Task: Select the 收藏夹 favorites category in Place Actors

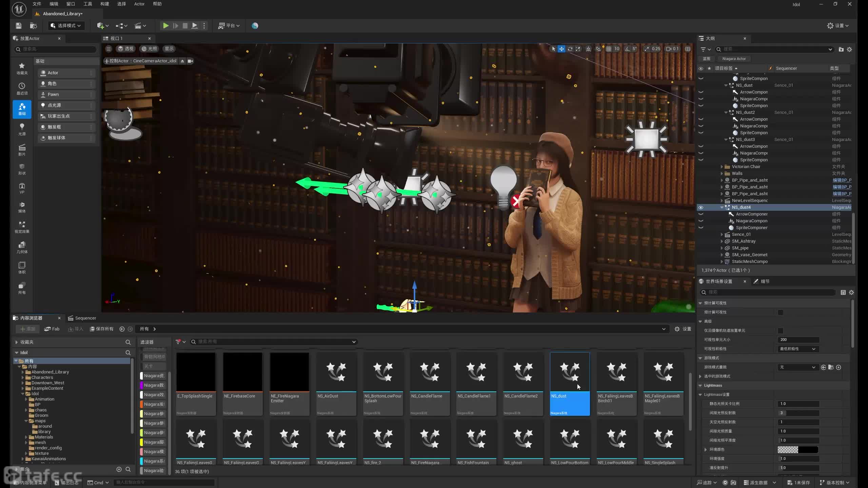Action: tap(22, 68)
